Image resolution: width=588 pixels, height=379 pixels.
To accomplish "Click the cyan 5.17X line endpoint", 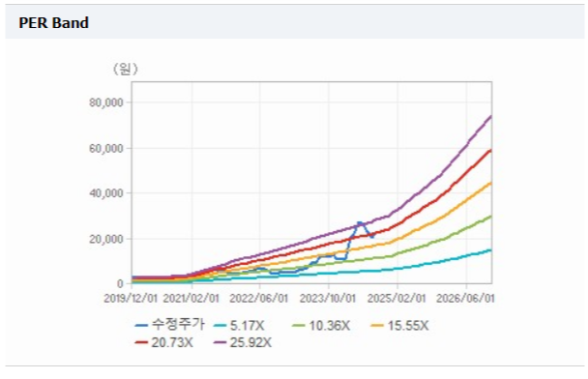I will 490,249.
